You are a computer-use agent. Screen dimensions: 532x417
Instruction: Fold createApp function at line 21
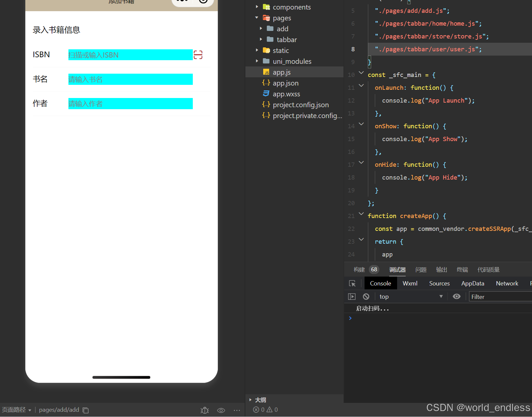pos(361,214)
